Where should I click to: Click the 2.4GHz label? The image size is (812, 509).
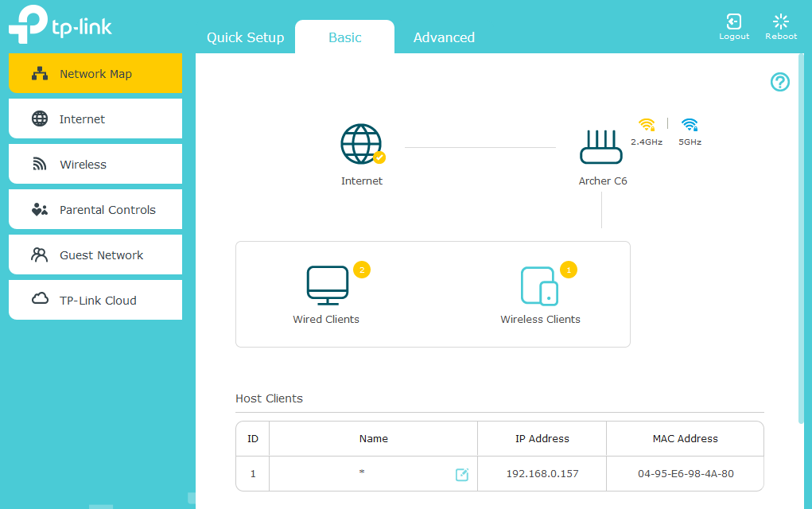click(x=647, y=142)
